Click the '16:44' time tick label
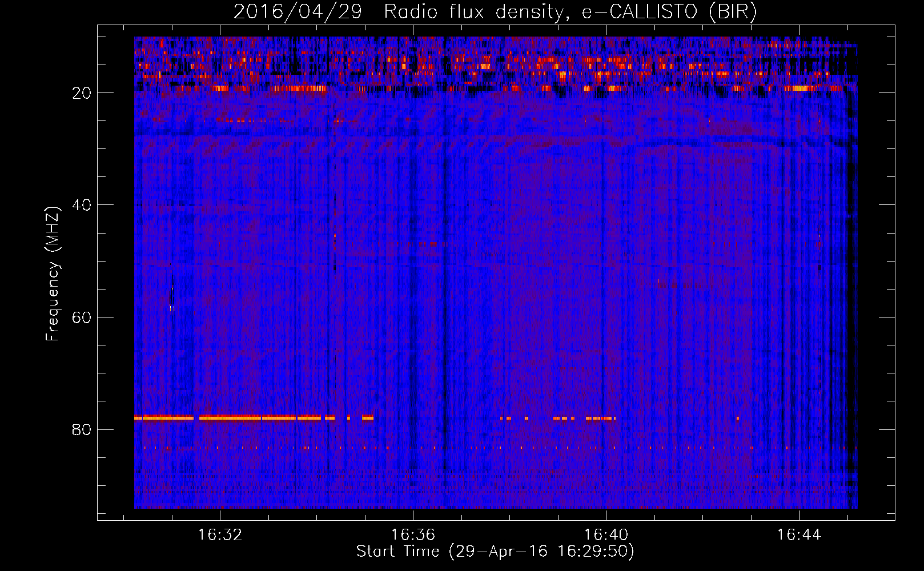924x571 pixels. (799, 534)
